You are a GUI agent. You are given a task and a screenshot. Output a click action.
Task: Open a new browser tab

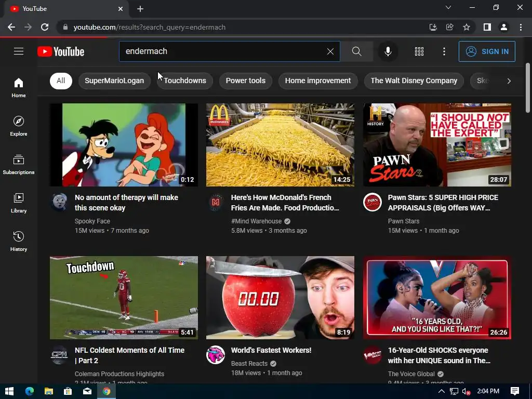click(140, 9)
